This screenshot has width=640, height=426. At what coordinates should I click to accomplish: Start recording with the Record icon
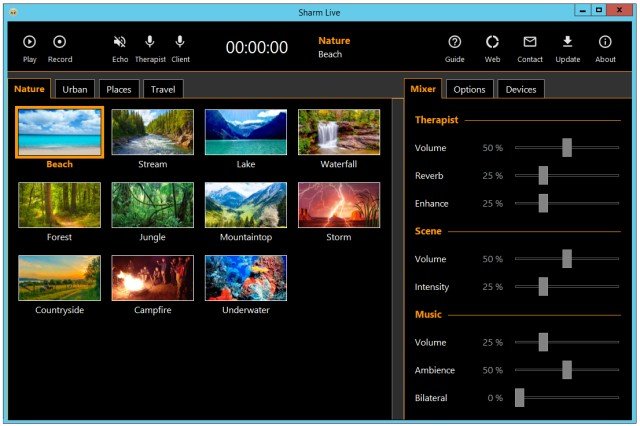[60, 42]
